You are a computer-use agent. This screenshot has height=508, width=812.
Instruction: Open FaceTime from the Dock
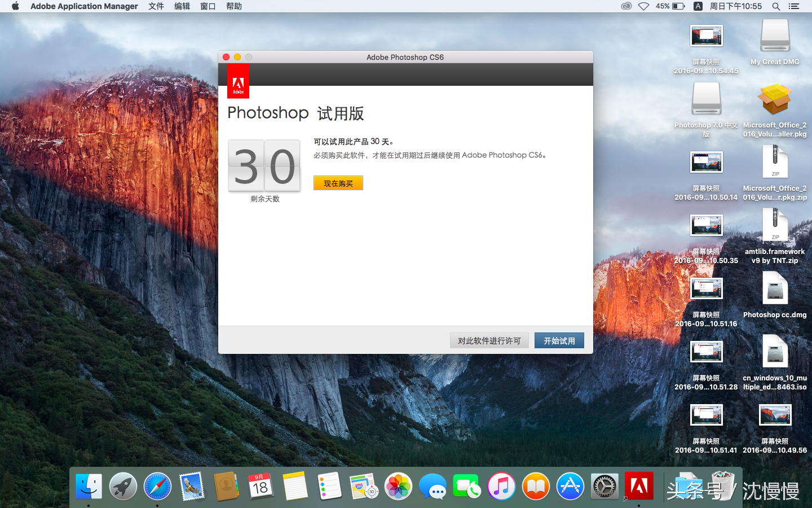tap(467, 486)
